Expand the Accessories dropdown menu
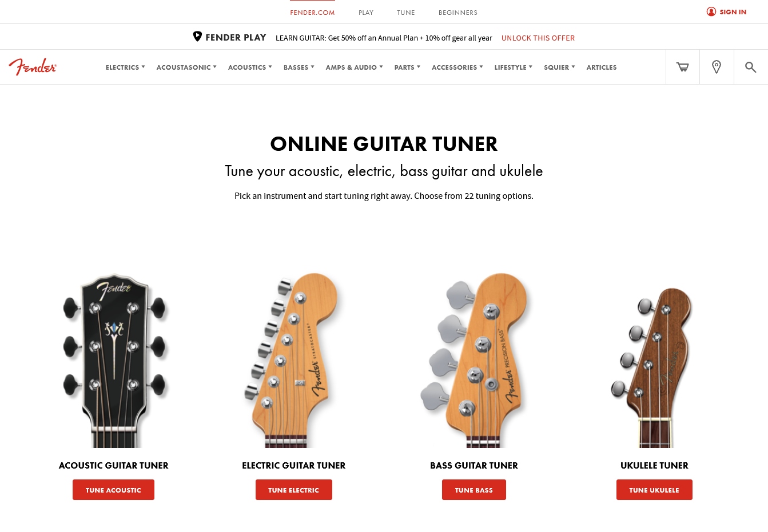The image size is (768, 532). click(457, 67)
